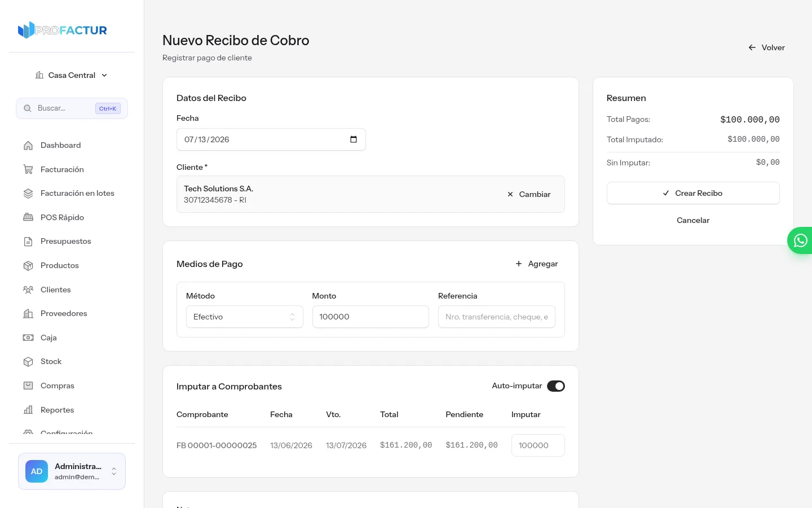Click the Caja banknote icon
The width and height of the screenshot is (812, 508).
point(28,338)
